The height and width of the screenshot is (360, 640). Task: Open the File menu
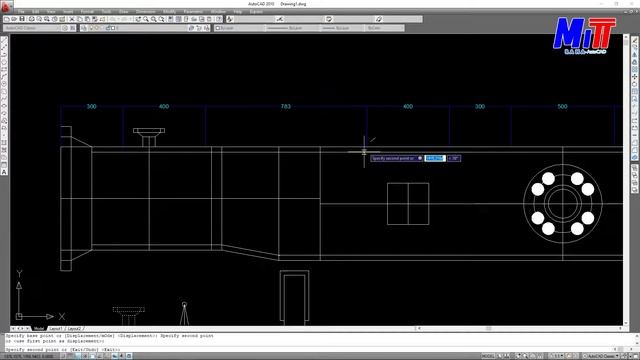pos(21,11)
